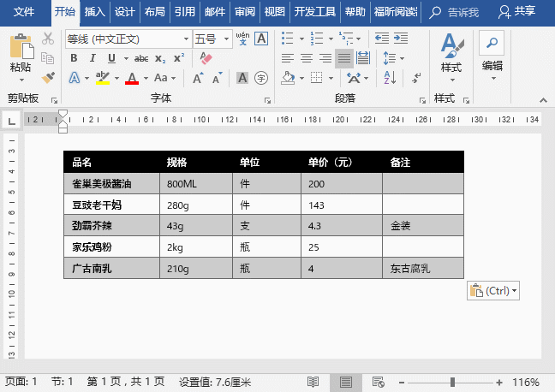Image resolution: width=555 pixels, height=392 pixels.
Task: Click the table cell 东古腐乳
Action: pyautogui.click(x=423, y=268)
